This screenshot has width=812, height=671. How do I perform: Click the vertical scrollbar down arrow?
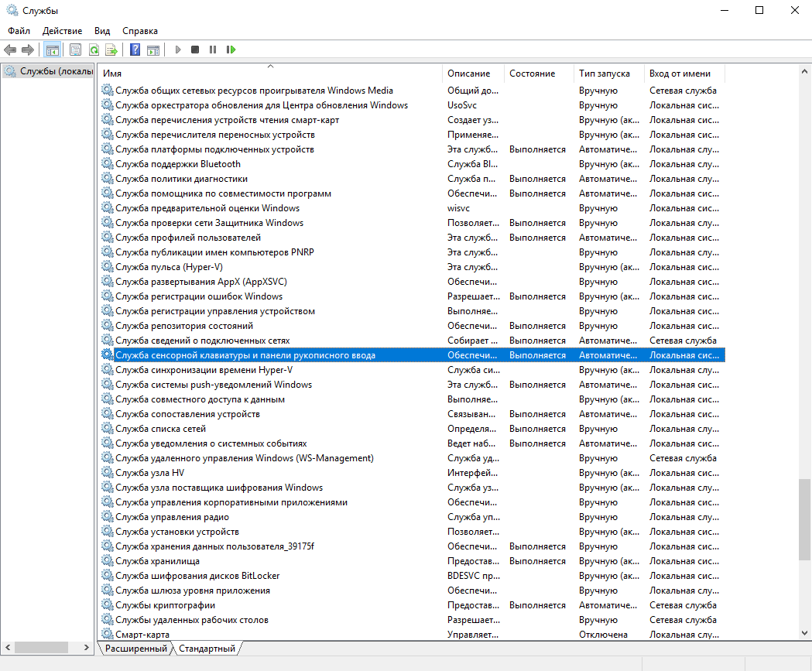tap(804, 632)
